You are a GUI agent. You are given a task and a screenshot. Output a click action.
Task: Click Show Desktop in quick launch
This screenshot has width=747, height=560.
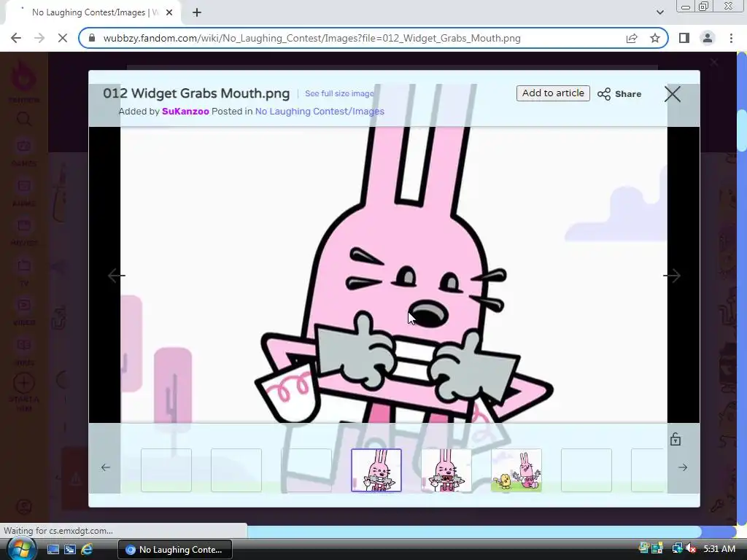pos(53,550)
